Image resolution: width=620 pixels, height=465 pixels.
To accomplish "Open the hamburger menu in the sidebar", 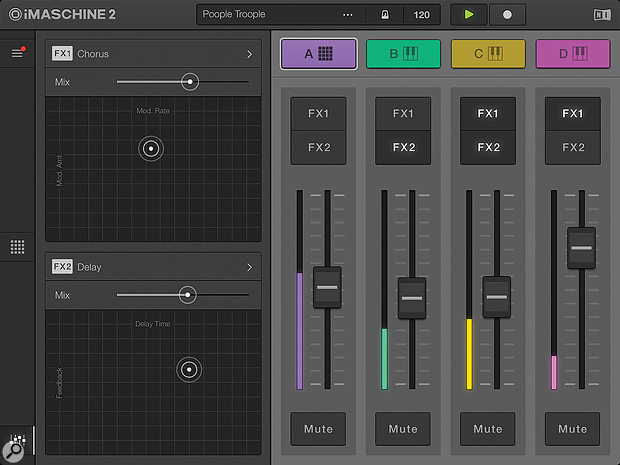I will 17,53.
